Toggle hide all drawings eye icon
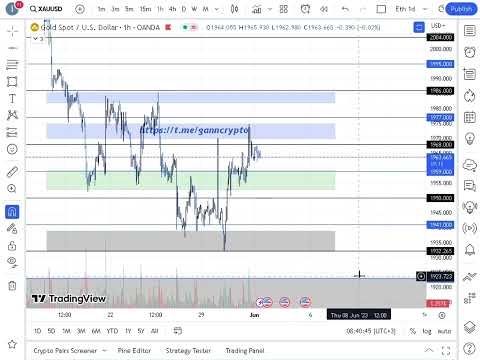Screen dimensions: 480x360 (12, 262)
